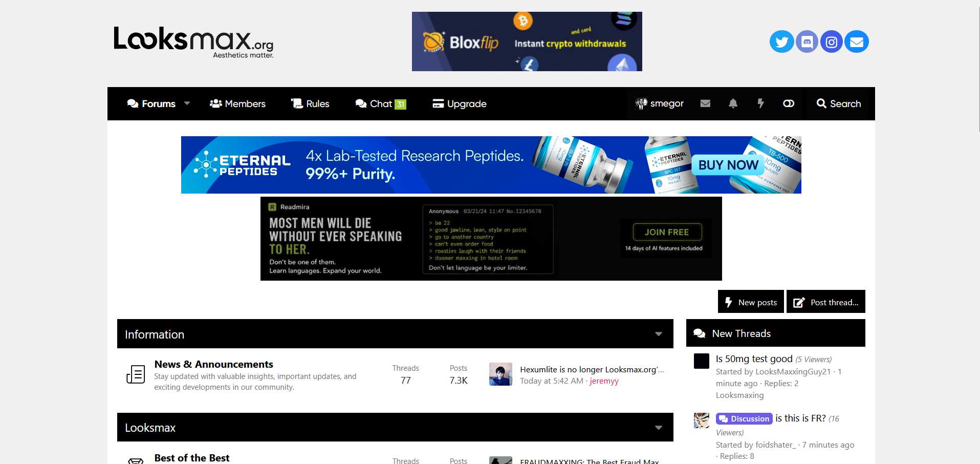
Task: Click the lightning bolt icon in navbar
Action: coord(761,103)
